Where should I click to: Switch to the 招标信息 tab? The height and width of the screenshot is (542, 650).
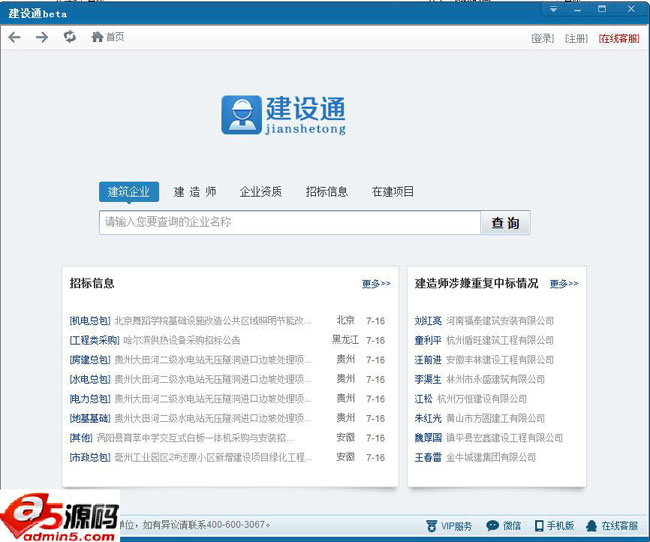pos(327,192)
